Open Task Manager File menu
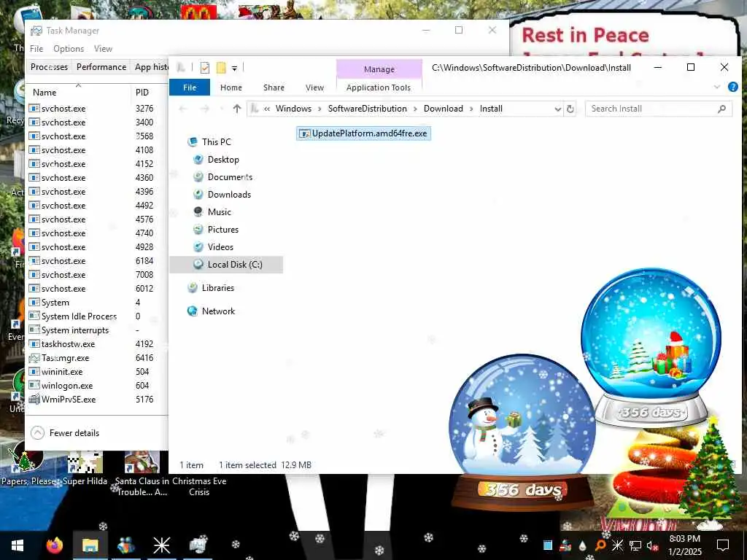This screenshot has width=747, height=560. [36, 49]
